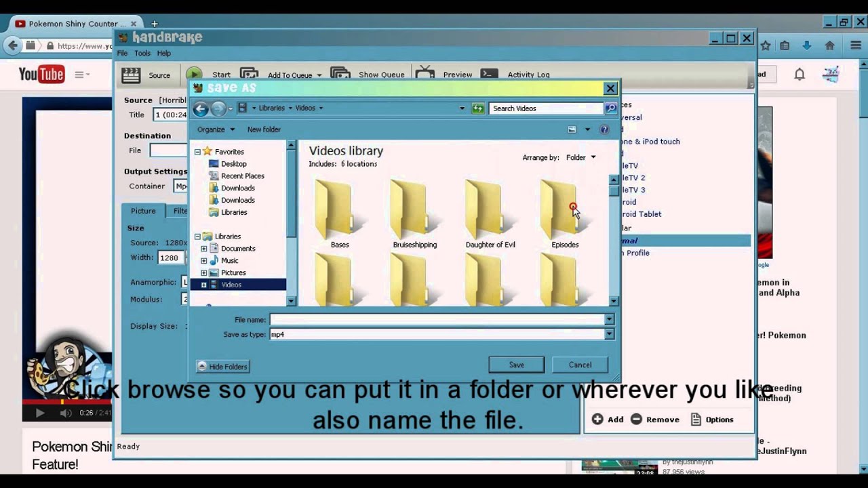Open the address bar history dropdown
The width and height of the screenshot is (868, 488).
point(462,108)
